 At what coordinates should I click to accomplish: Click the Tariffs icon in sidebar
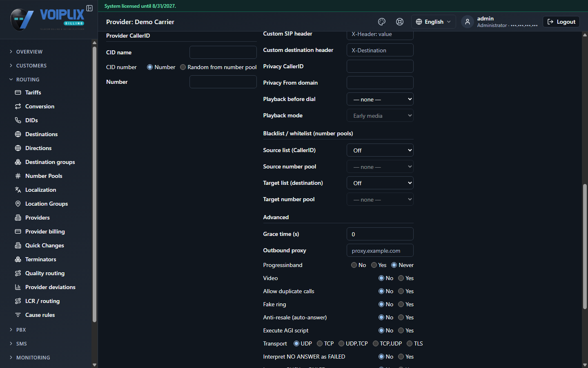18,92
